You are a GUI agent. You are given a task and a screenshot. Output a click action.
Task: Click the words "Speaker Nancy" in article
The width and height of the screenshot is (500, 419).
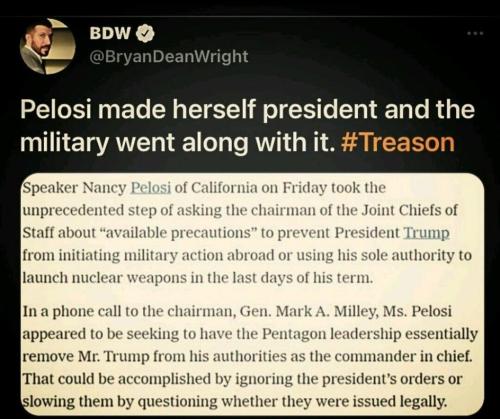(74, 188)
